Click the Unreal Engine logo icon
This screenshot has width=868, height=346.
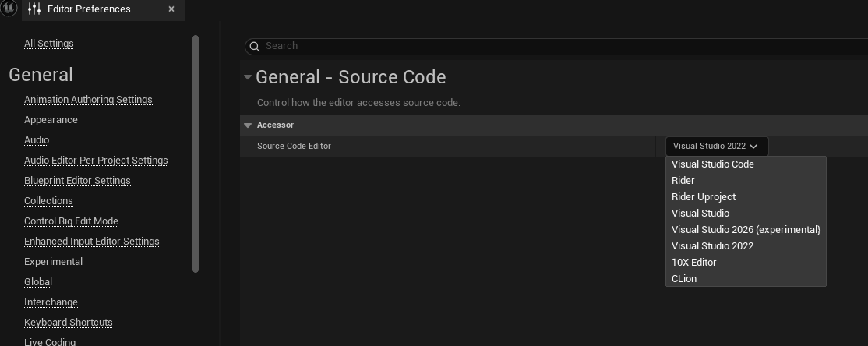[x=9, y=9]
